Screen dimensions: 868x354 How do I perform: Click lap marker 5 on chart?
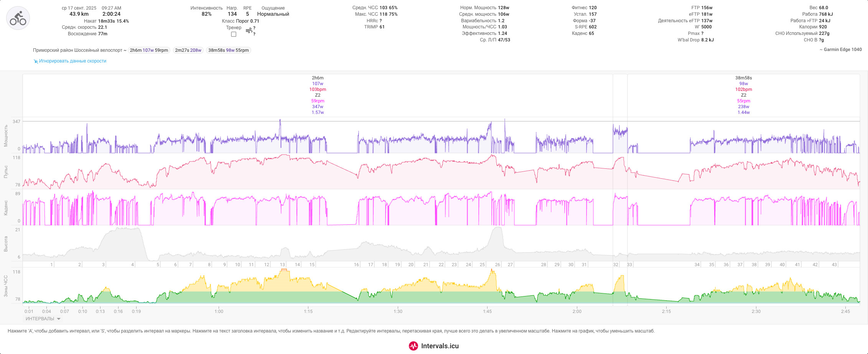[158, 265]
